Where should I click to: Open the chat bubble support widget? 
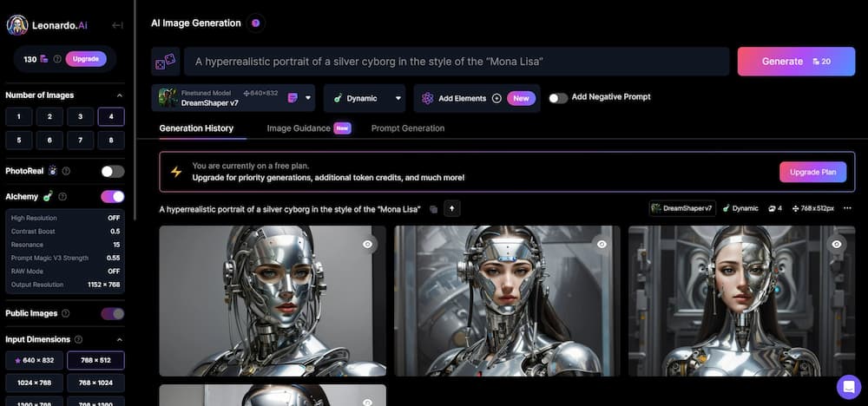point(847,385)
